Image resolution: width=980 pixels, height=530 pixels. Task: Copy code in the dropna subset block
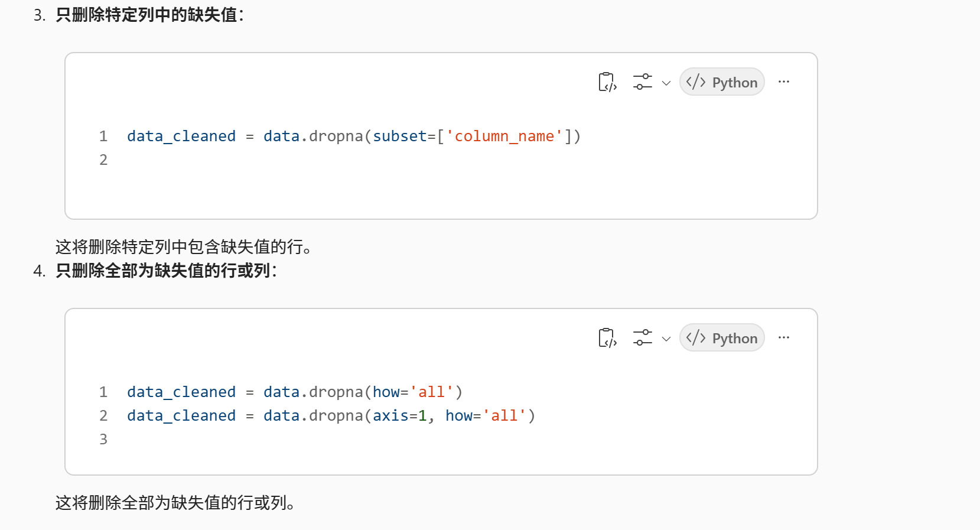(607, 82)
